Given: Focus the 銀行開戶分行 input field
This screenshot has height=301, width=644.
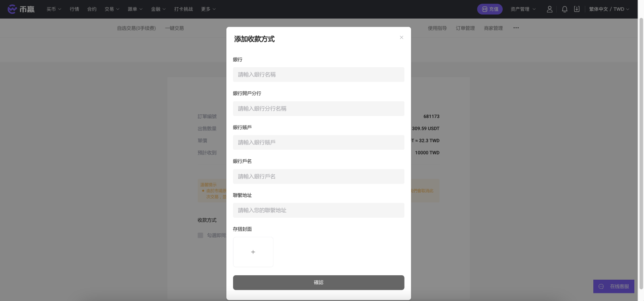Looking at the screenshot, I should pos(319,109).
